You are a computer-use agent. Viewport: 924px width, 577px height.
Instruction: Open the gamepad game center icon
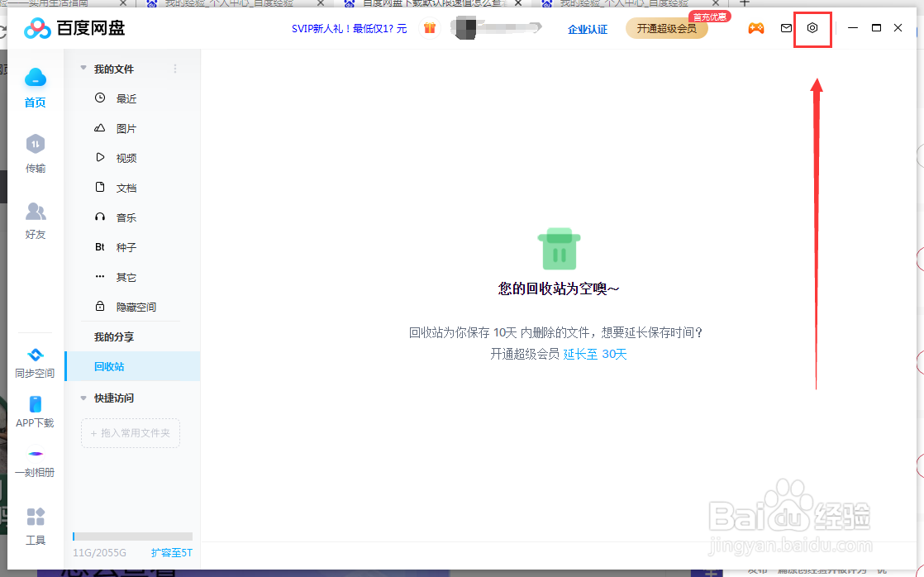tap(756, 28)
